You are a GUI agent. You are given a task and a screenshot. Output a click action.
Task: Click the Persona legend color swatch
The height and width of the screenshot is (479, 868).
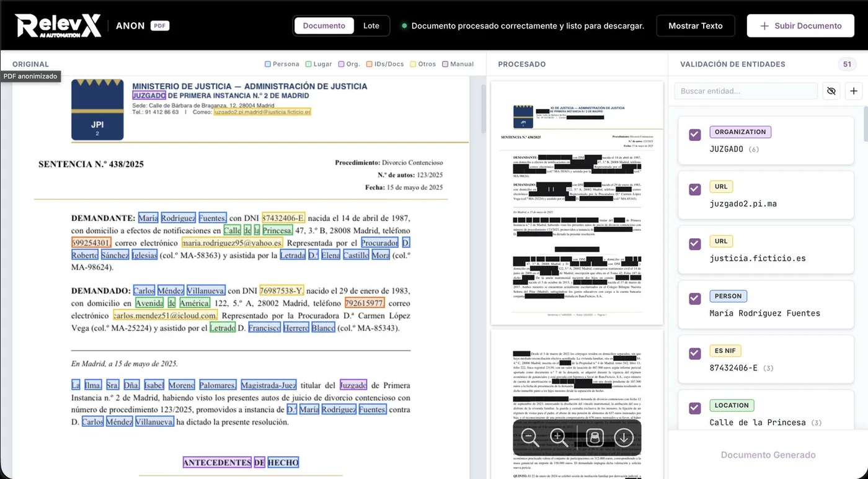click(268, 64)
